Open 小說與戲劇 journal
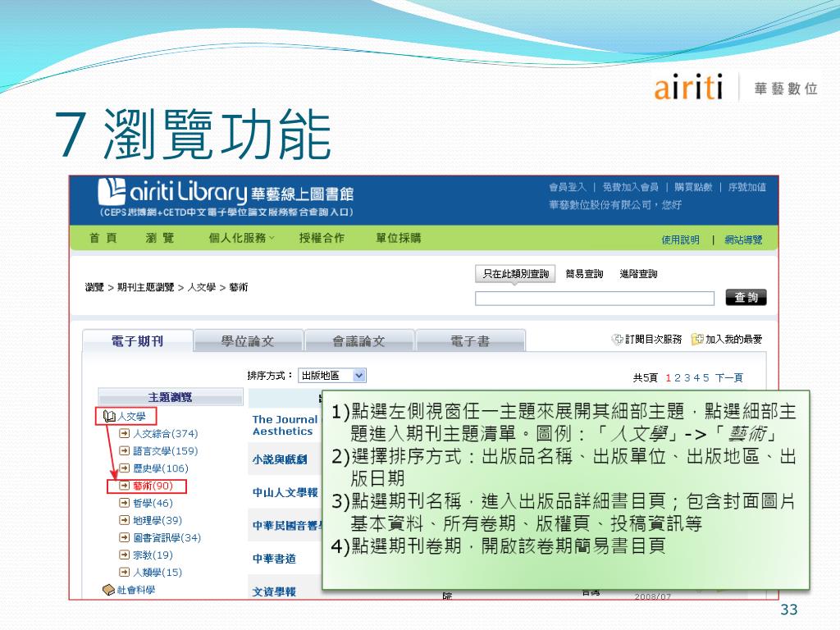 (280, 459)
